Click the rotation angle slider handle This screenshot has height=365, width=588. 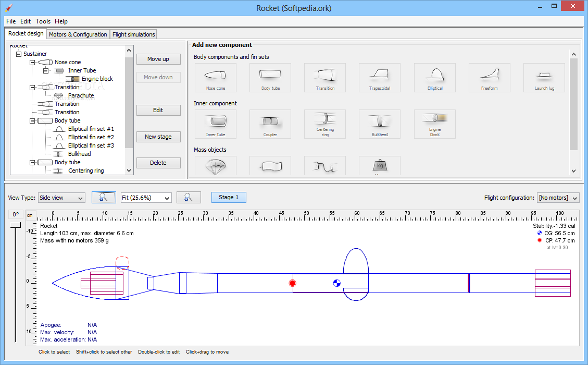point(16,225)
